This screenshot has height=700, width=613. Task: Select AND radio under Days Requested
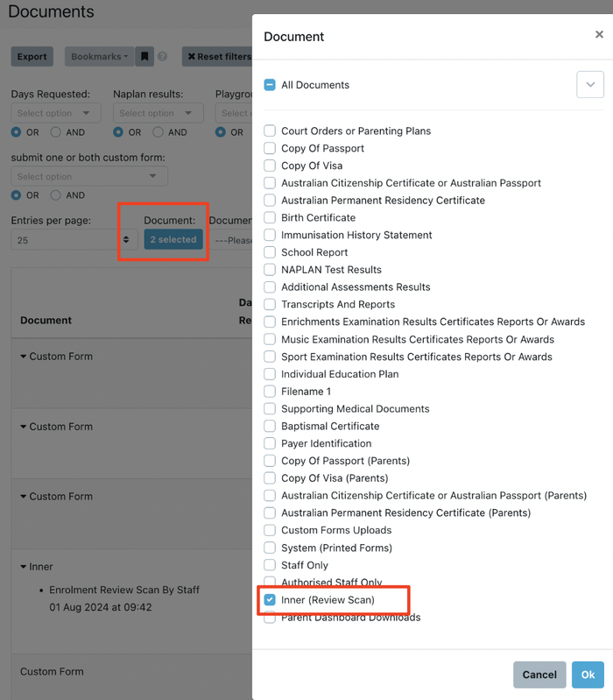(56, 132)
